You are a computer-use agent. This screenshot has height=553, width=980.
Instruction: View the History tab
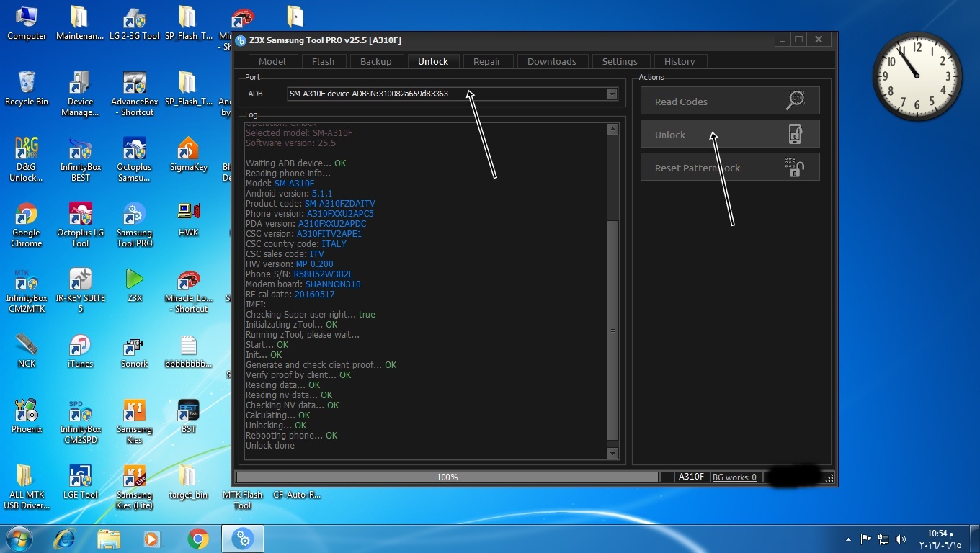680,61
